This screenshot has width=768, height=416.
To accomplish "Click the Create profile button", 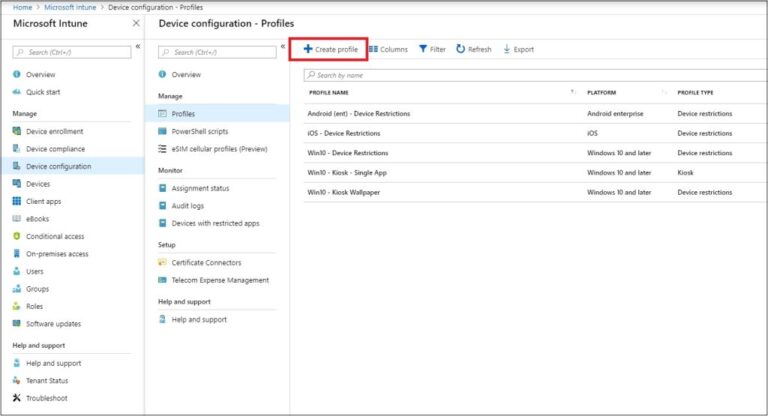I will coord(331,49).
